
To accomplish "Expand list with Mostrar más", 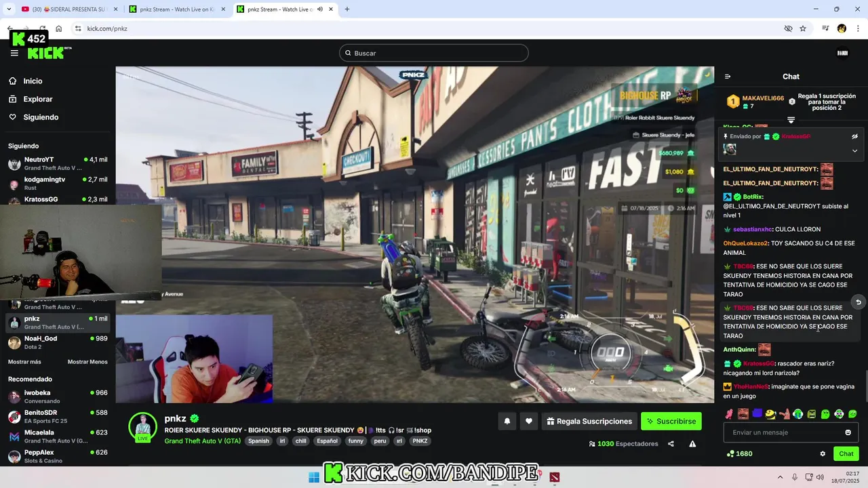I will (24, 362).
